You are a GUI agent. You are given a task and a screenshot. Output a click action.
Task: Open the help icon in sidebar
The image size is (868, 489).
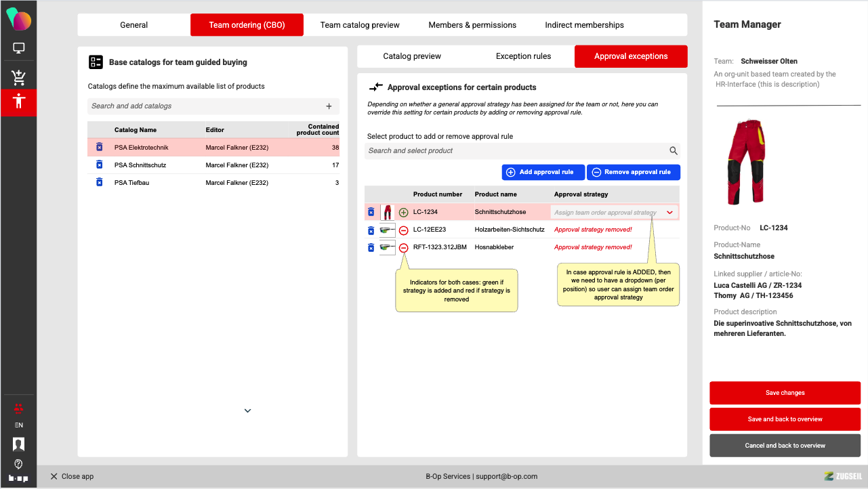coord(19,464)
